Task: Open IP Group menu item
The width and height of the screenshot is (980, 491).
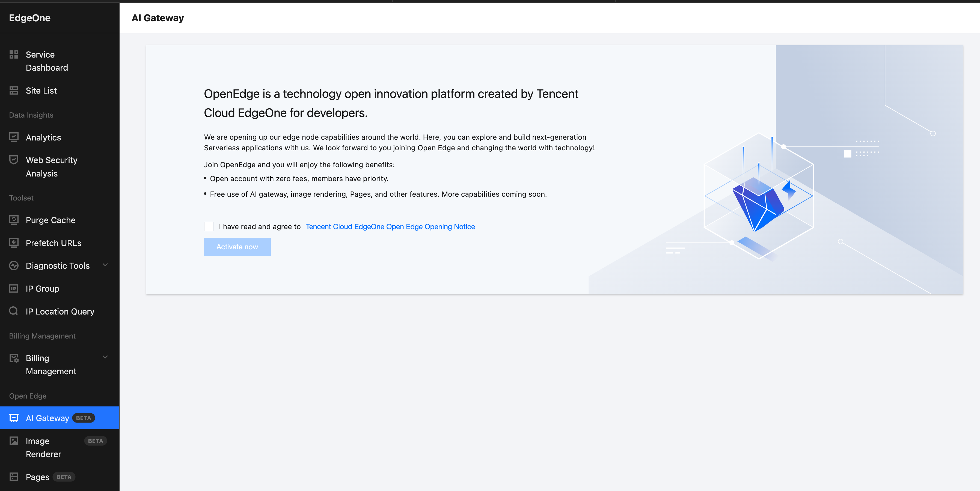Action: [60, 288]
